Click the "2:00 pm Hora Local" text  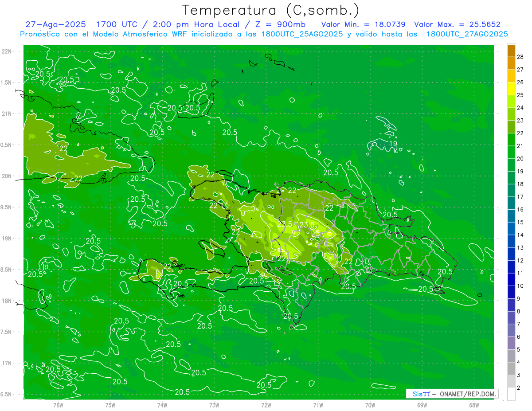click(x=196, y=24)
